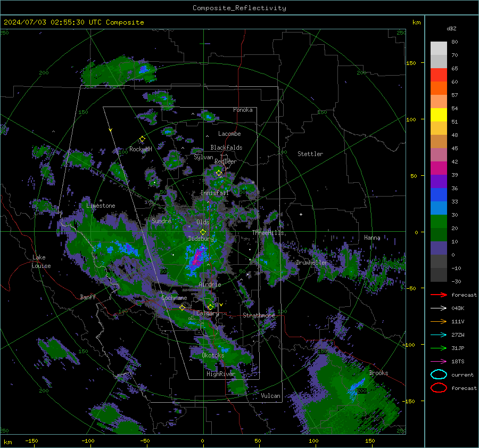Select the 30 dBZ light blue swatch
479x448 pixels.
pos(439,208)
